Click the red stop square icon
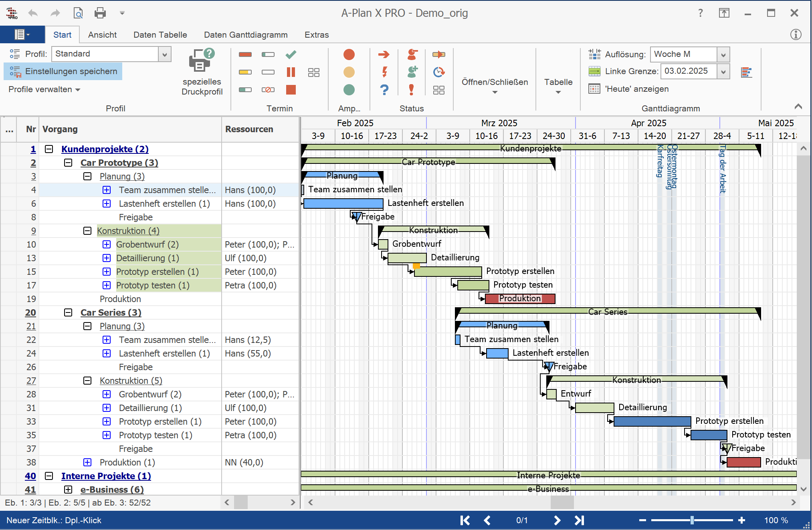 [291, 90]
